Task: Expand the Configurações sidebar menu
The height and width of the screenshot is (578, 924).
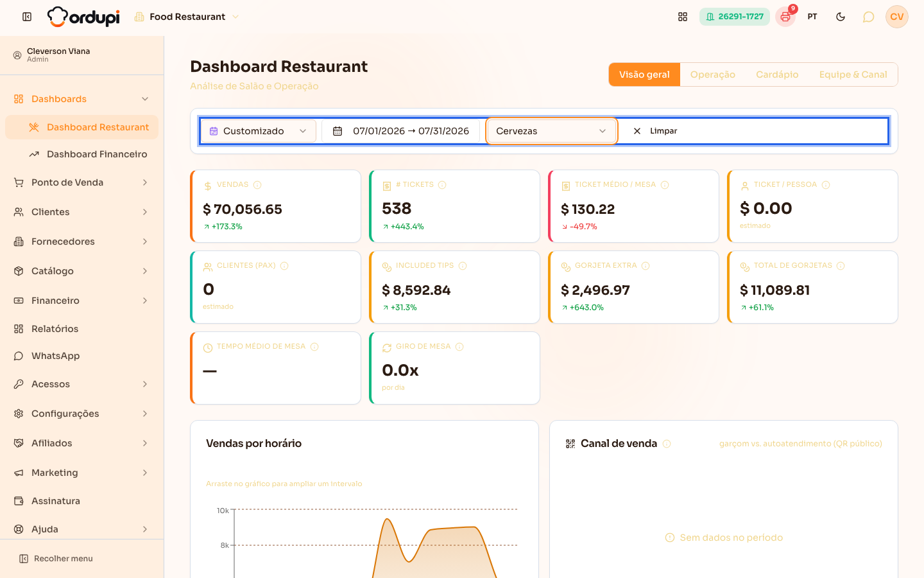Action: 81,414
